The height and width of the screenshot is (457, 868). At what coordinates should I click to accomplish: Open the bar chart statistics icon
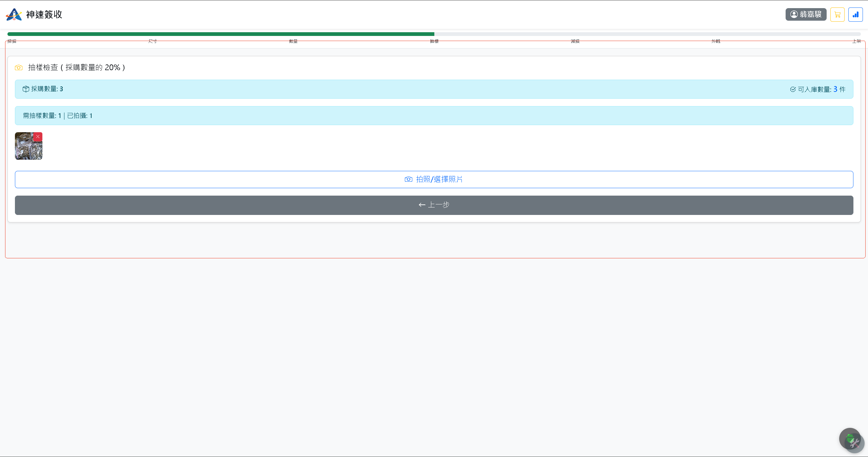[x=855, y=15]
